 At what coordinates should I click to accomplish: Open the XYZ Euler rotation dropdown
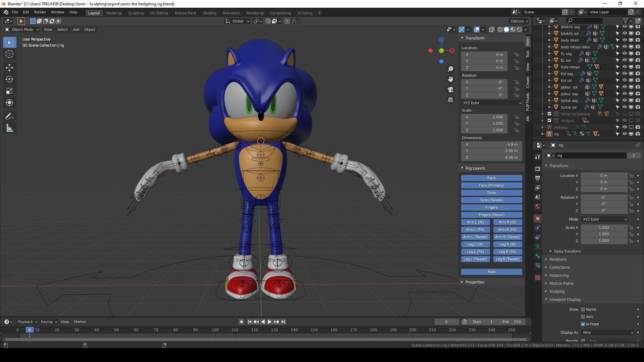(x=491, y=103)
